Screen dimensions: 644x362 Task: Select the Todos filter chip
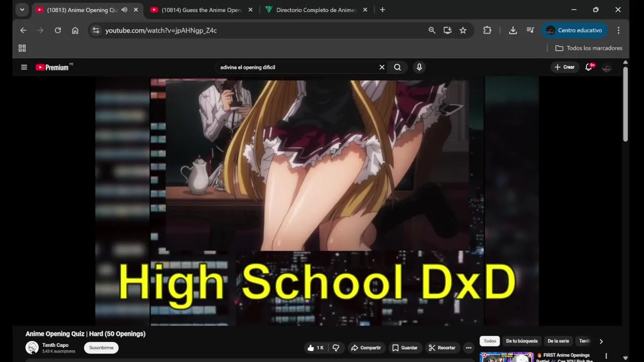click(490, 341)
